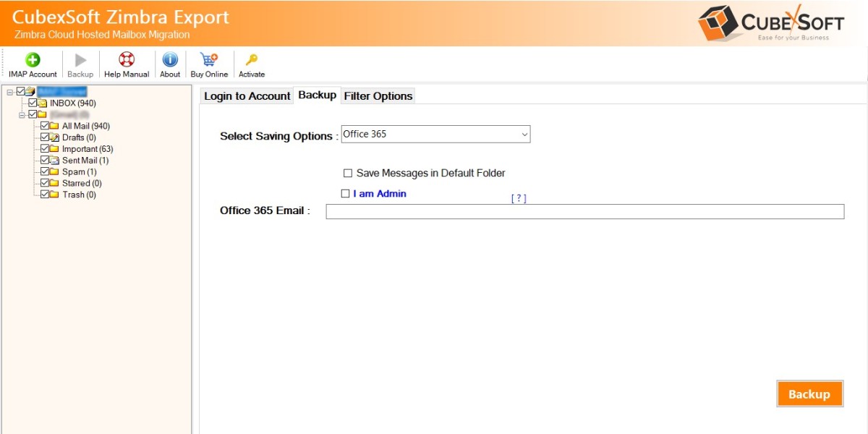Click the Office 365 Email input field
Viewport: 868px width, 434px height.
coord(584,211)
